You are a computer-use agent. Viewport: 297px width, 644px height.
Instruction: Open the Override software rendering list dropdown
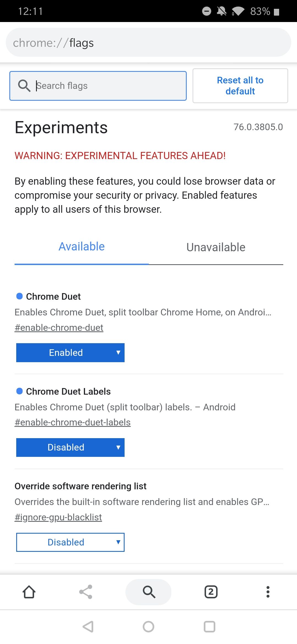tap(70, 542)
